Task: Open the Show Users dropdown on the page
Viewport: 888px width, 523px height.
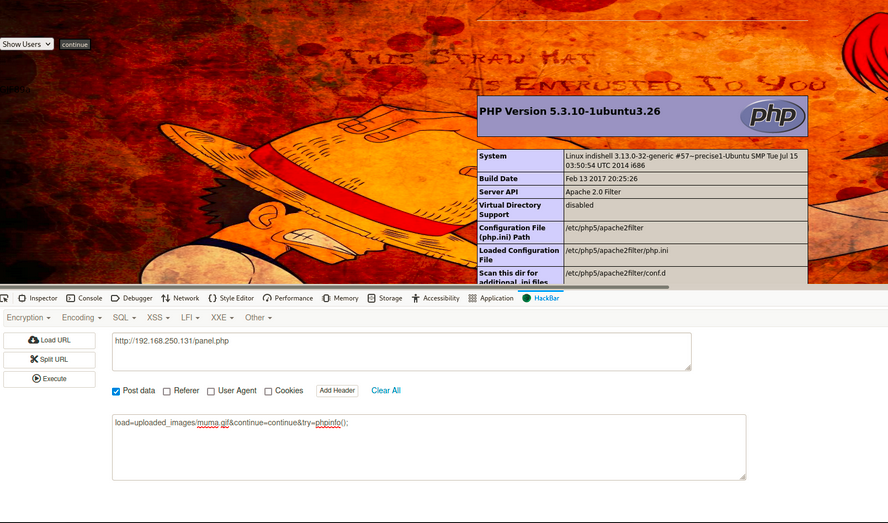Action: (x=27, y=44)
